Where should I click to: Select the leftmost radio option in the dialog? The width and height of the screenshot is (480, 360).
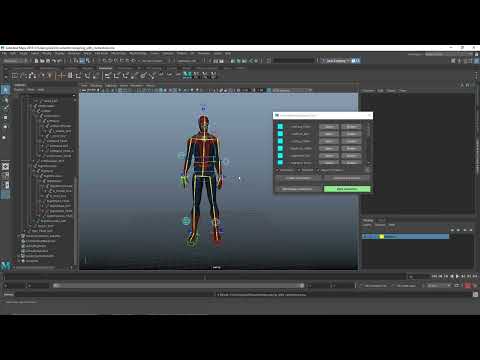(278, 170)
